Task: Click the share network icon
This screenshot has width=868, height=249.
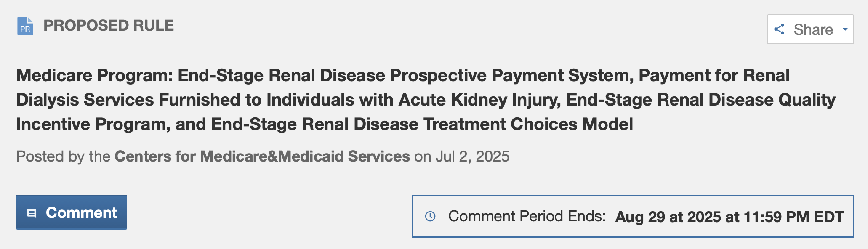Action: (x=779, y=29)
